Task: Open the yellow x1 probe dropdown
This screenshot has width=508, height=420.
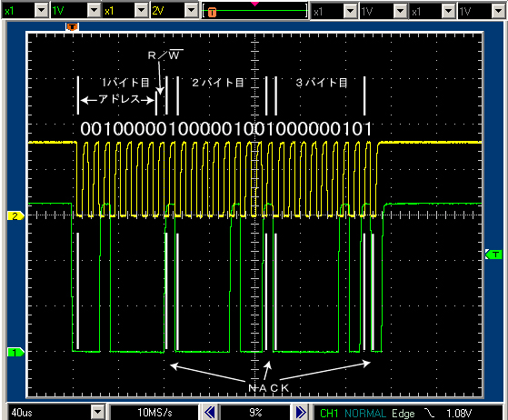Action: pyautogui.click(x=141, y=11)
